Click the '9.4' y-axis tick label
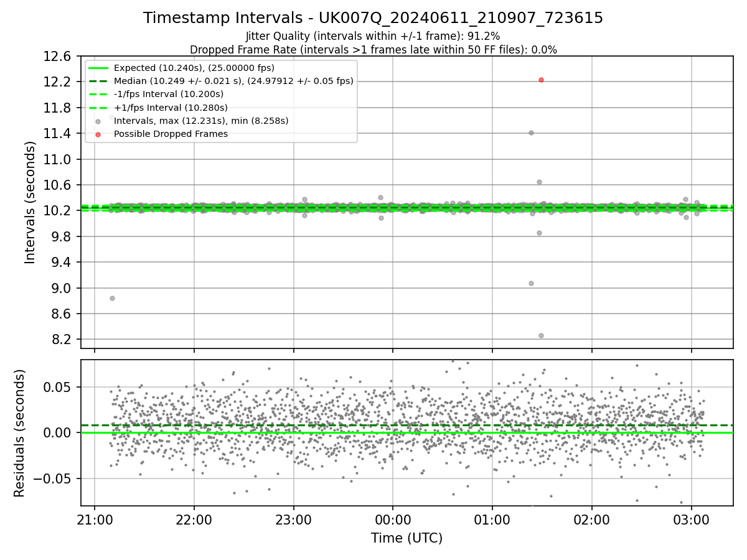The image size is (747, 560). pos(62,262)
